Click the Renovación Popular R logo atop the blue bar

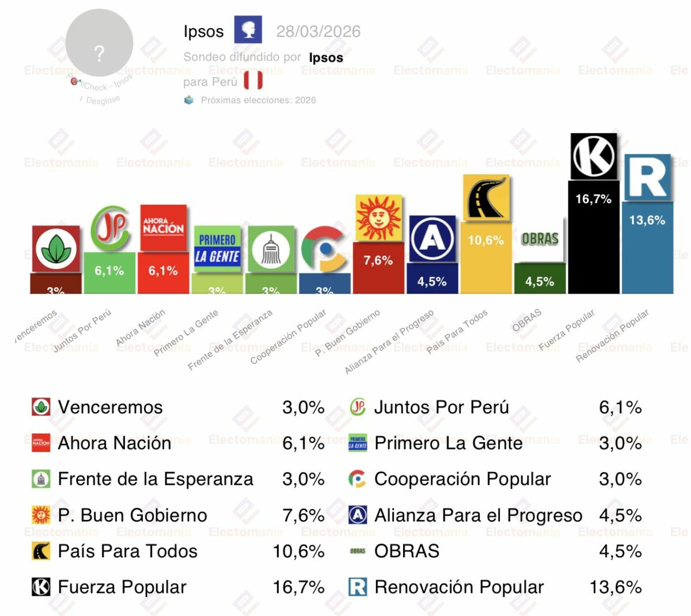[x=647, y=177]
